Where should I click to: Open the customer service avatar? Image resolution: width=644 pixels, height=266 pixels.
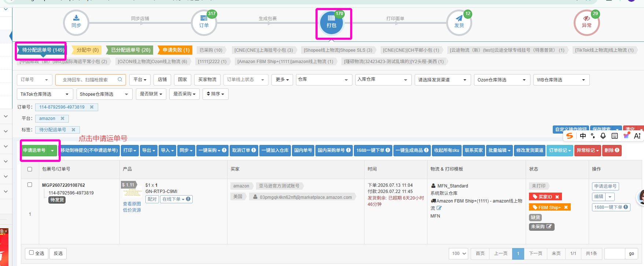pos(641,197)
